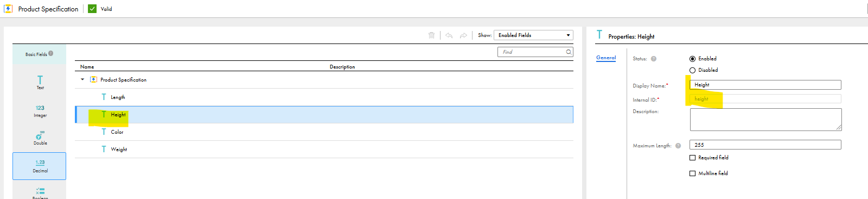Click the text type icon beside Weight
This screenshot has height=199, width=868.
[x=104, y=149]
